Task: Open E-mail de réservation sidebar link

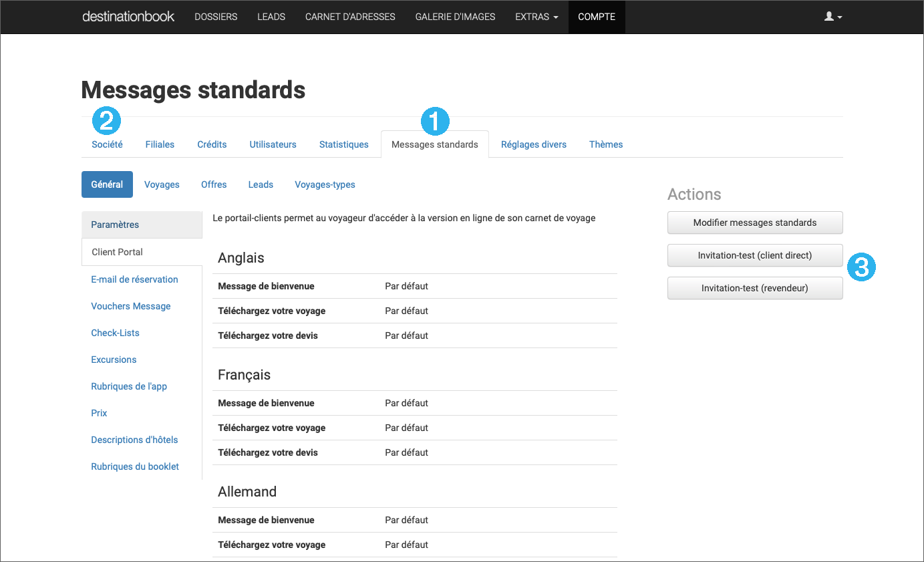Action: coord(134,279)
